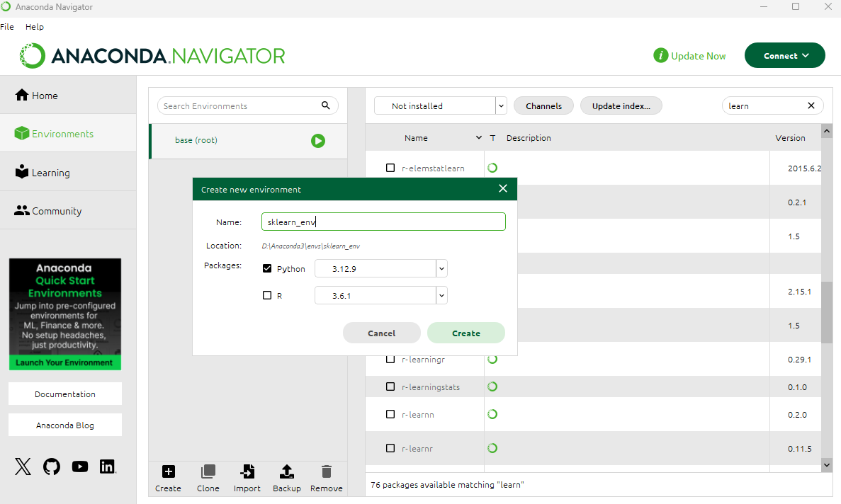The image size is (841, 504).
Task: Click the package list vertical scrollbar thumb
Action: [827, 312]
